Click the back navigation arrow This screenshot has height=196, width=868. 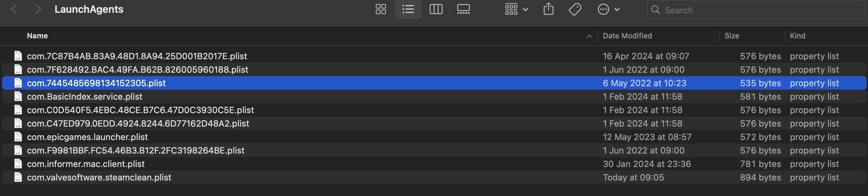click(15, 9)
